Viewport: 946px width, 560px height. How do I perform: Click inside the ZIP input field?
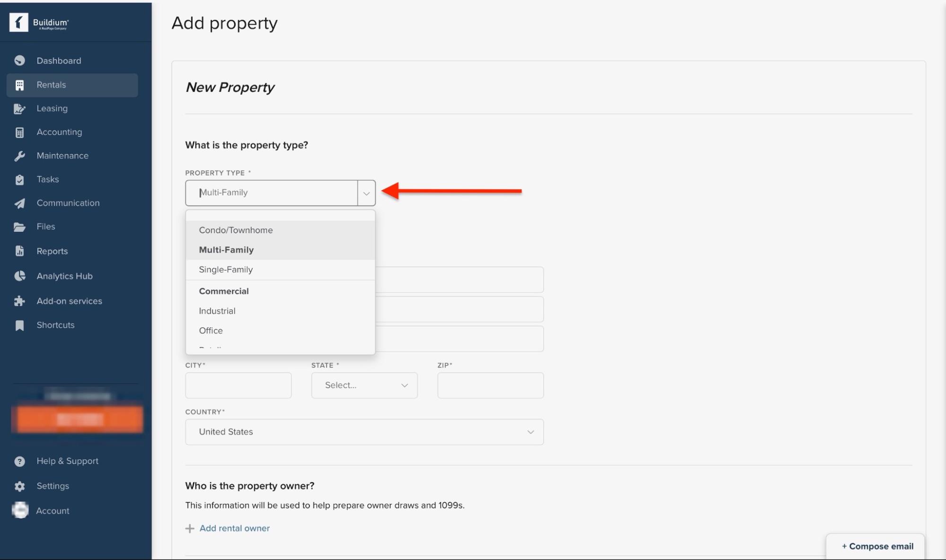[x=490, y=385]
